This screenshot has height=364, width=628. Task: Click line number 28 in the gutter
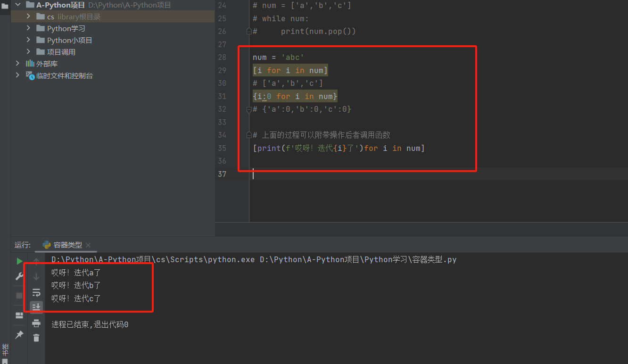tap(222, 58)
